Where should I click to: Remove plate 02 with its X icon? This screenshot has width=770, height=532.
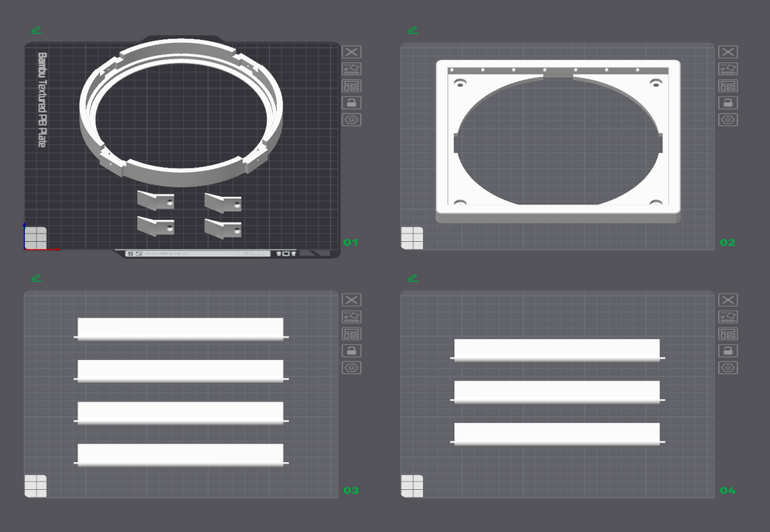[x=728, y=52]
